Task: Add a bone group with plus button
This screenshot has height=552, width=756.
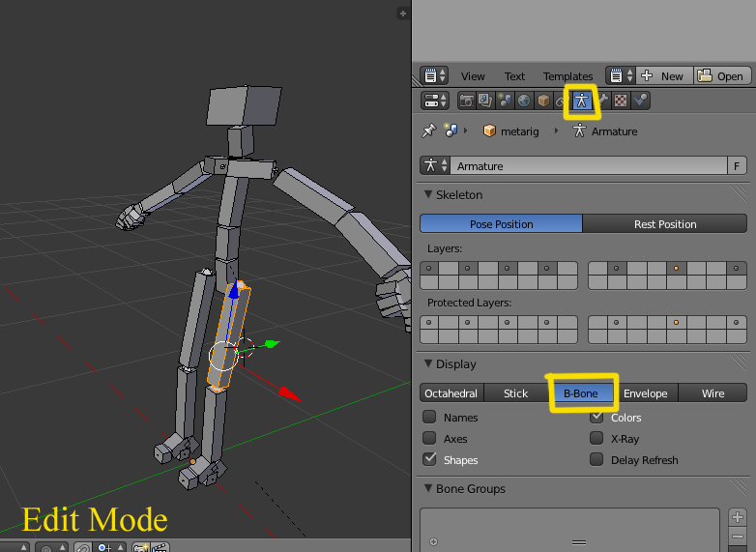Action: pos(738,517)
